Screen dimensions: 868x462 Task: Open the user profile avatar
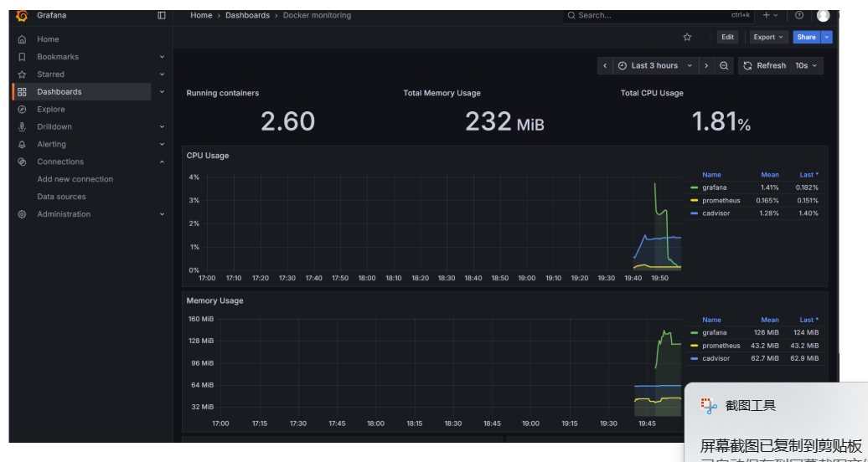pos(823,16)
